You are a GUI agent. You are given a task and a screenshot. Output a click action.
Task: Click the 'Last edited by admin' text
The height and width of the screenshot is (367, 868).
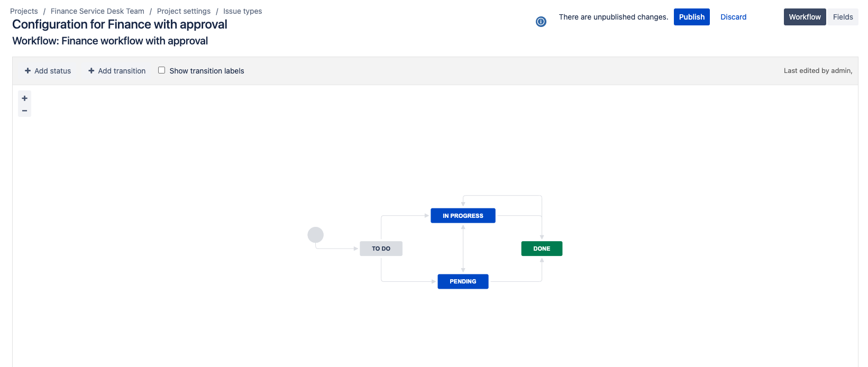pos(818,71)
